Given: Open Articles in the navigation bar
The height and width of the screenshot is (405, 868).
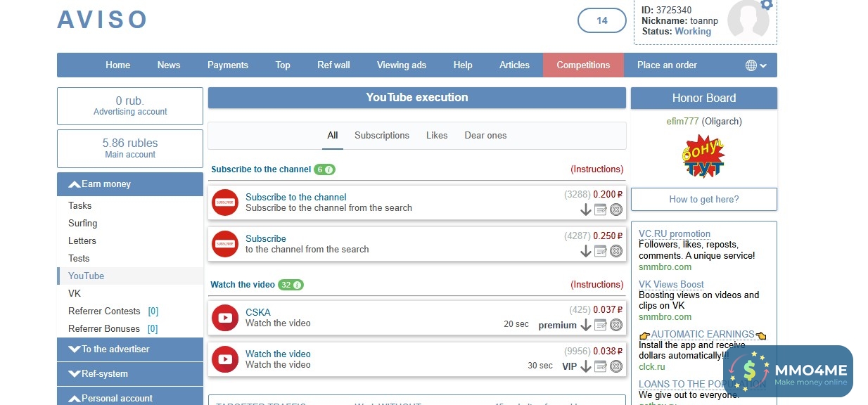Looking at the screenshot, I should click(x=514, y=65).
